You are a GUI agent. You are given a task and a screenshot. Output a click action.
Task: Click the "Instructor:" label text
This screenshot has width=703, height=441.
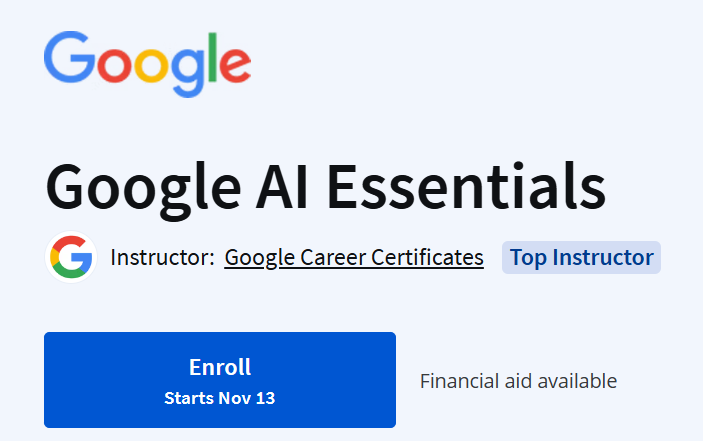162,258
